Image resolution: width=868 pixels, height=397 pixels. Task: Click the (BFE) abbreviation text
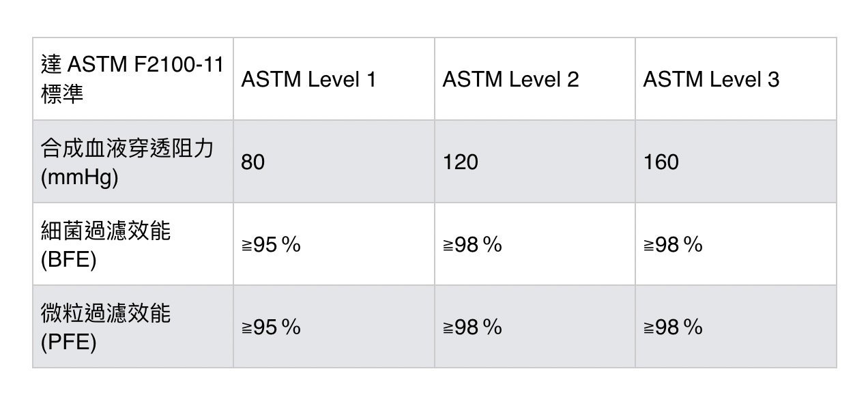click(x=68, y=260)
